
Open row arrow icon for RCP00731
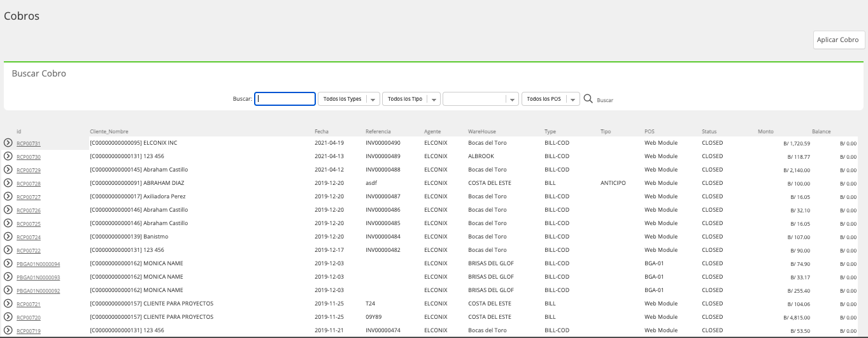coord(8,143)
